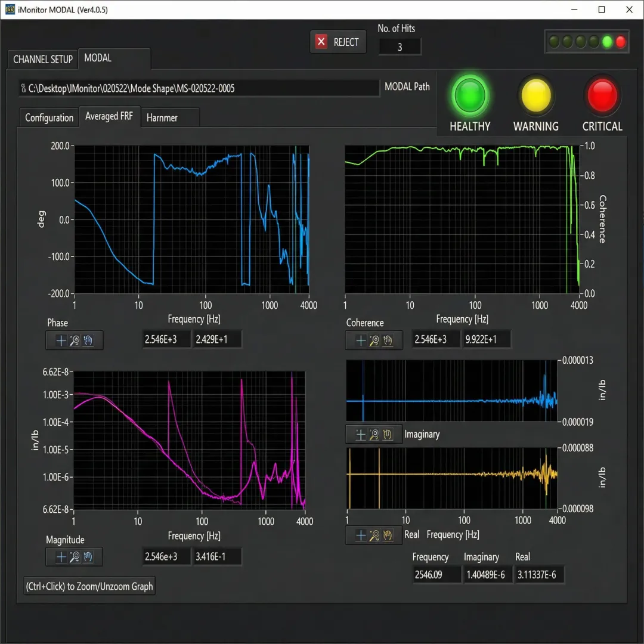The height and width of the screenshot is (644, 644).
Task: Click the (Ctrl+Click) to Zoom/Unzoom Graph label
Action: 89,586
